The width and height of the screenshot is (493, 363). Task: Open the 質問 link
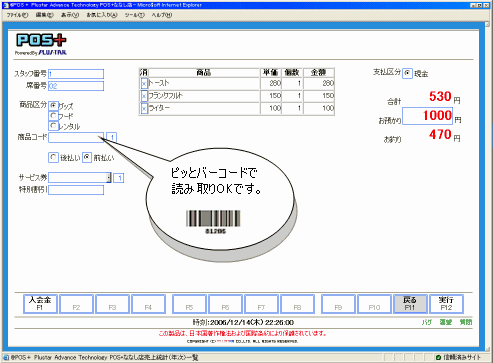466,322
